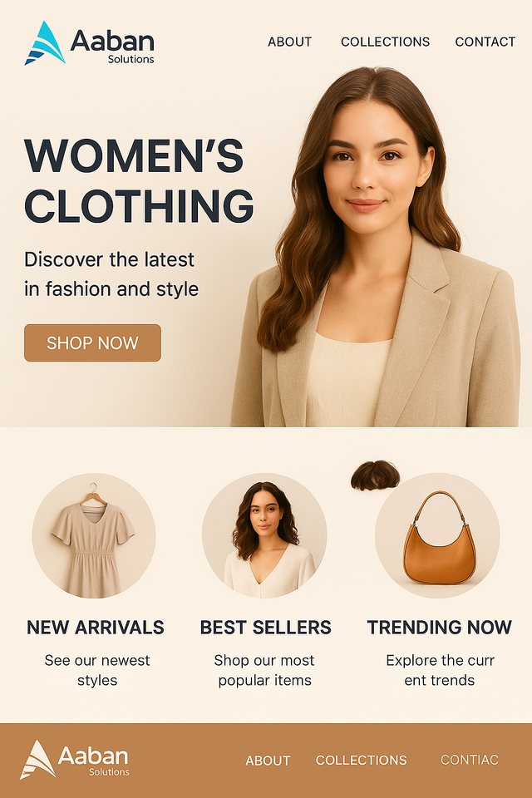Open ABOUT in the footer
532x798 pixels.
pos(268,761)
